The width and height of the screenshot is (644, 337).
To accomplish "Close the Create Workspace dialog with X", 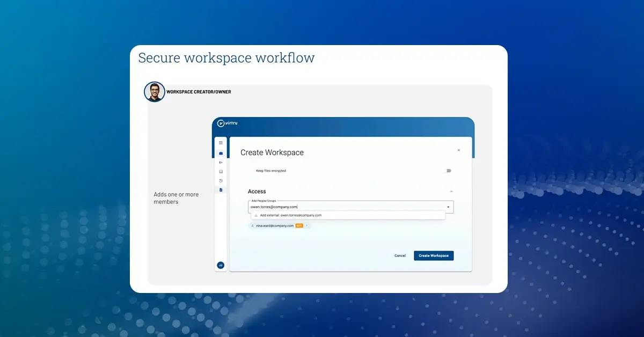I will pos(458,150).
